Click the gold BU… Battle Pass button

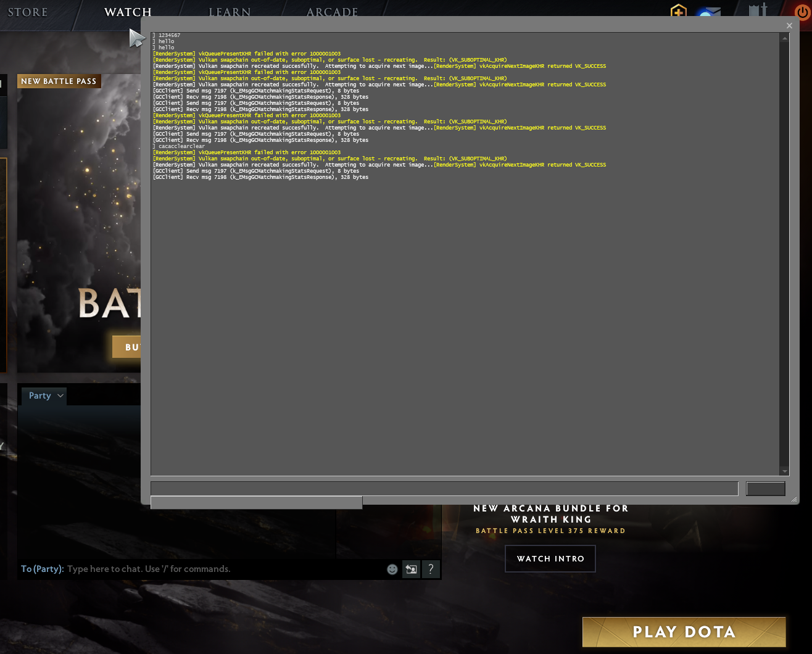126,347
